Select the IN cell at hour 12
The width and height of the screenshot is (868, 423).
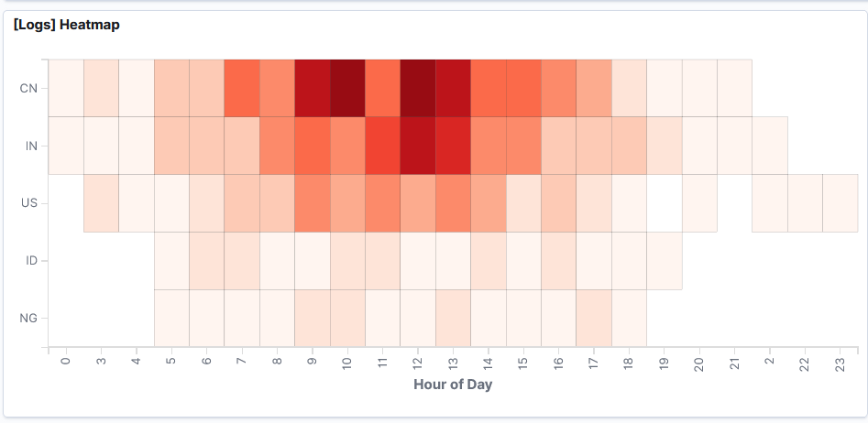[418, 146]
